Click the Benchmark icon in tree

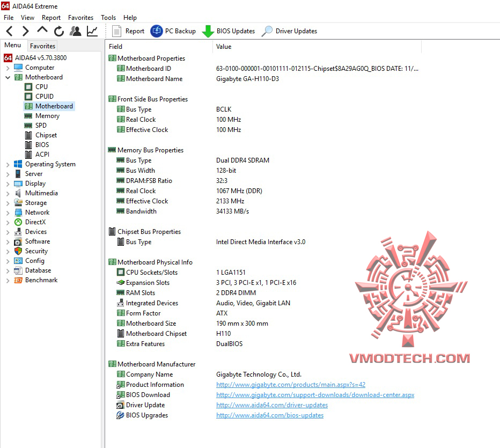point(18,280)
